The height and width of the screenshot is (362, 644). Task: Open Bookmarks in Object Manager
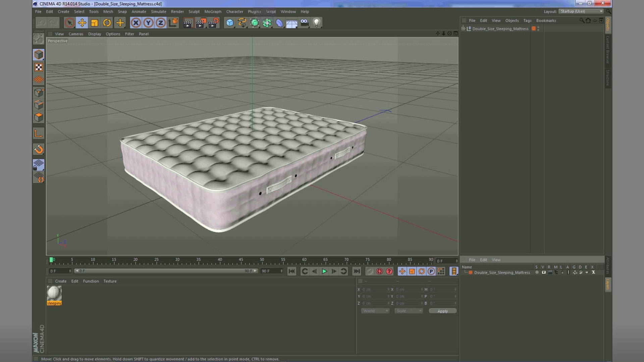[546, 21]
